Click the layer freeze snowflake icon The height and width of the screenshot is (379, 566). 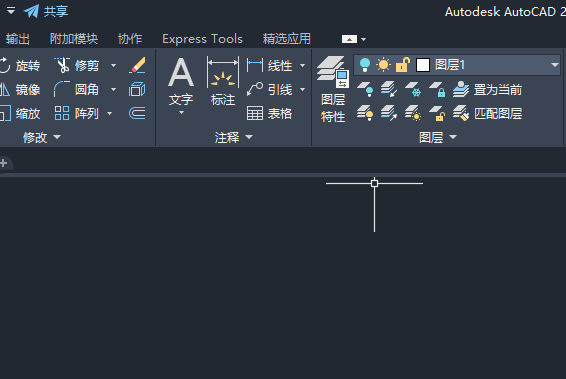coord(413,90)
